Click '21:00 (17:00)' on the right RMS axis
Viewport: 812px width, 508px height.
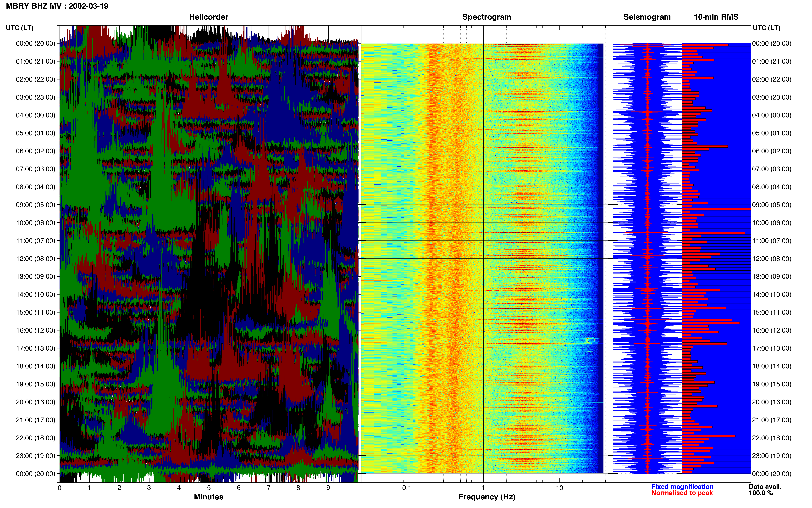click(772, 420)
